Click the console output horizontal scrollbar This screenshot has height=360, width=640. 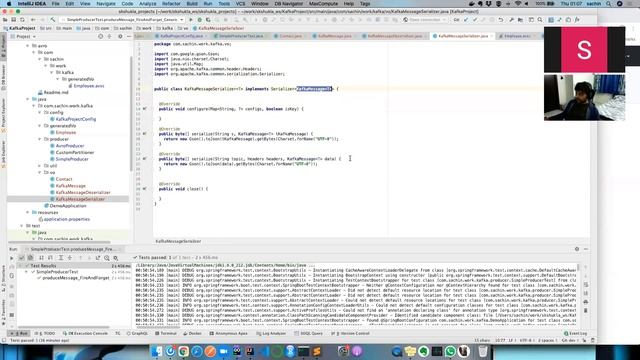157,326
